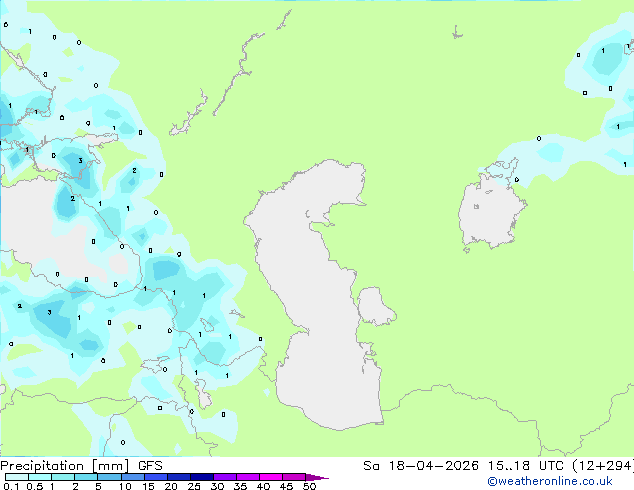Click the 35 mm legend color swatch
This screenshot has width=634, height=490.
click(247, 477)
